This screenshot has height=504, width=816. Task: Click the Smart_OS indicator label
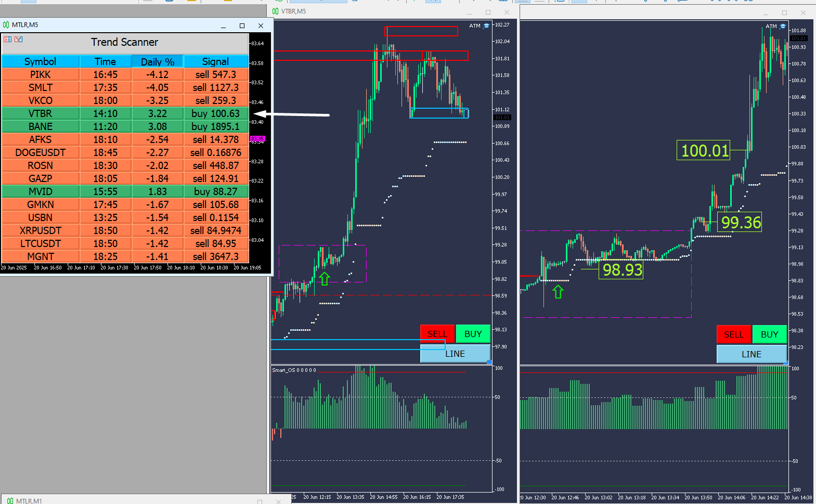click(294, 370)
